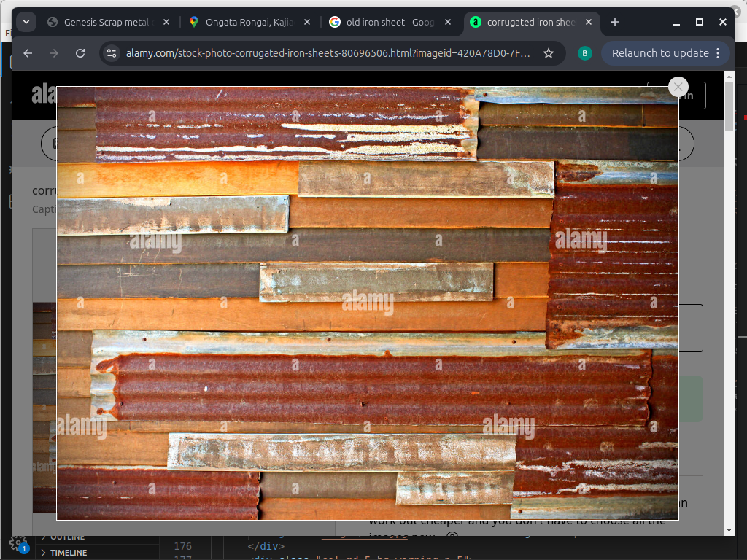The width and height of the screenshot is (747, 560).
Task: Close the enlarged image with the X circle
Action: click(678, 87)
